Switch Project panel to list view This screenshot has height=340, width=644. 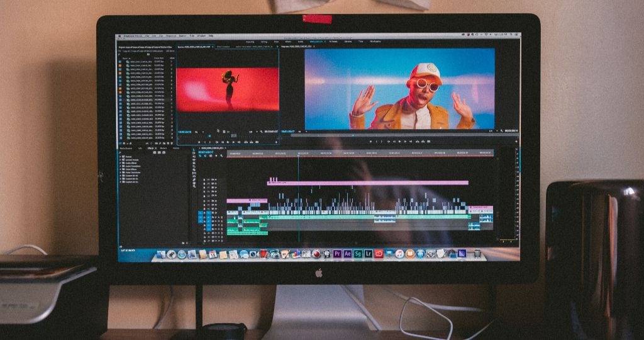(x=120, y=143)
